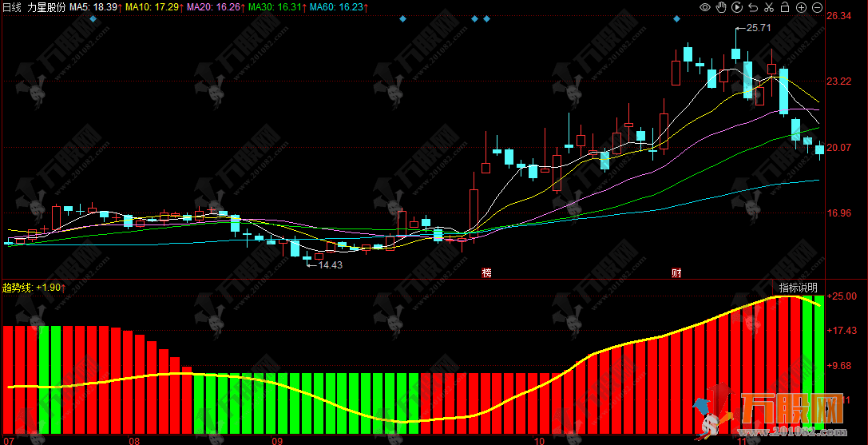Click the undo back arrow icon
This screenshot has height=445, width=868.
[752, 7]
